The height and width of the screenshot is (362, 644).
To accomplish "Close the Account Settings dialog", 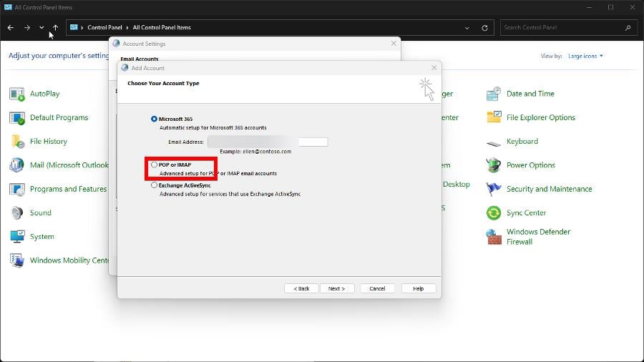I will tap(394, 43).
